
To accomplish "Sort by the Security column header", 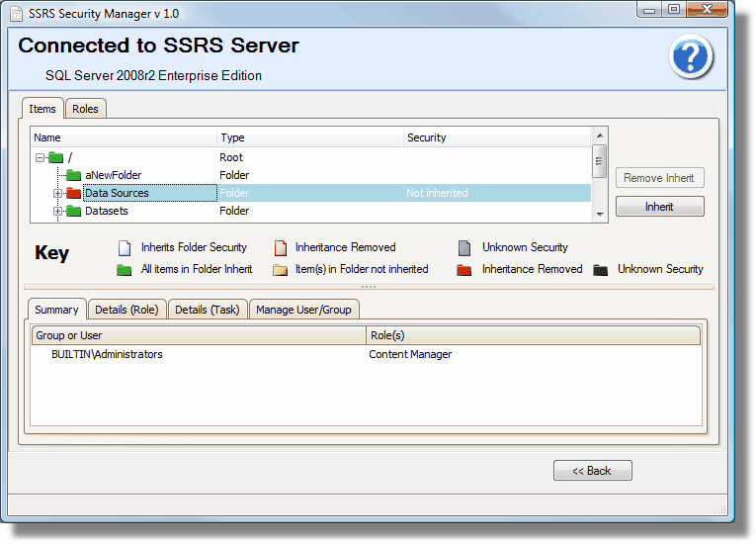I will [x=497, y=137].
